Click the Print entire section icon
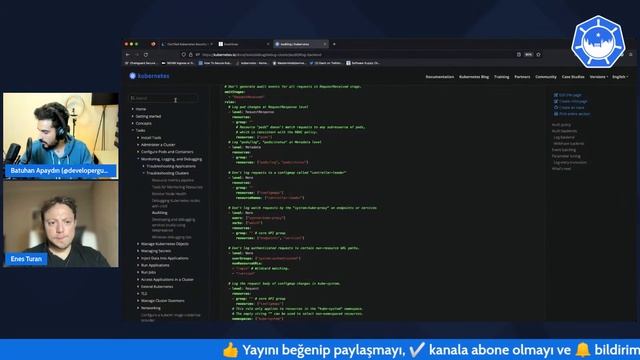This screenshot has height=360, width=640. [556, 114]
